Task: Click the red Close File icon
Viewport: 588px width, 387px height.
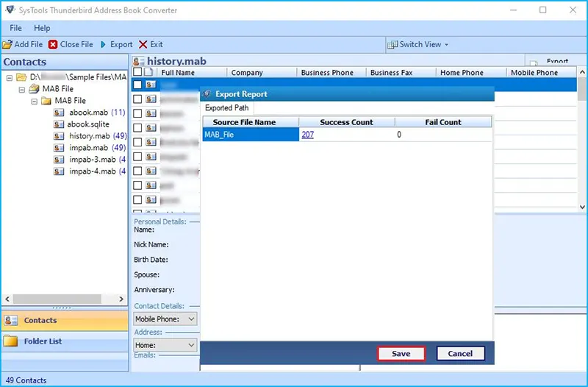Action: point(53,44)
